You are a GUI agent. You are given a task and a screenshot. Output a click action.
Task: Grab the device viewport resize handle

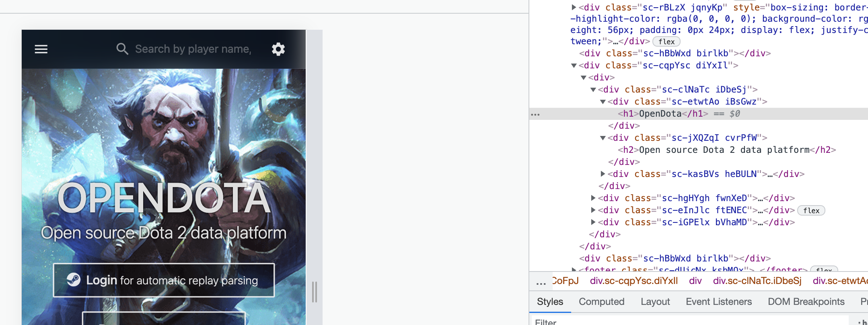point(315,292)
